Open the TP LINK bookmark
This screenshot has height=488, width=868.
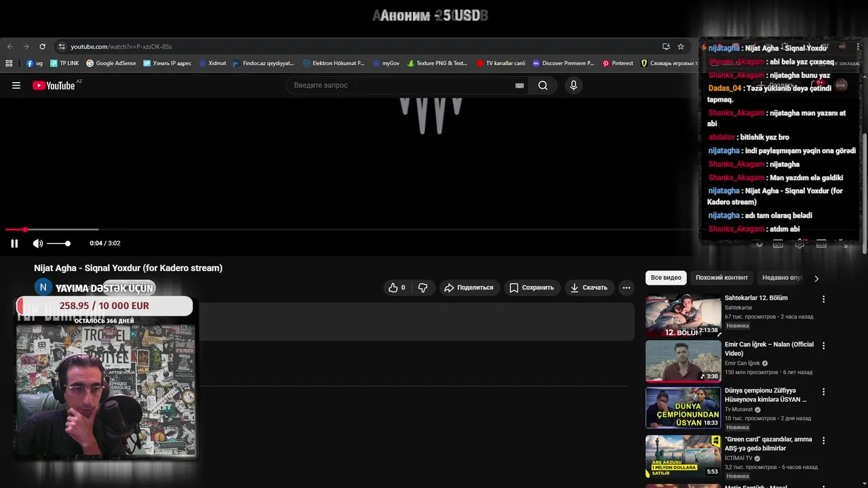[64, 63]
